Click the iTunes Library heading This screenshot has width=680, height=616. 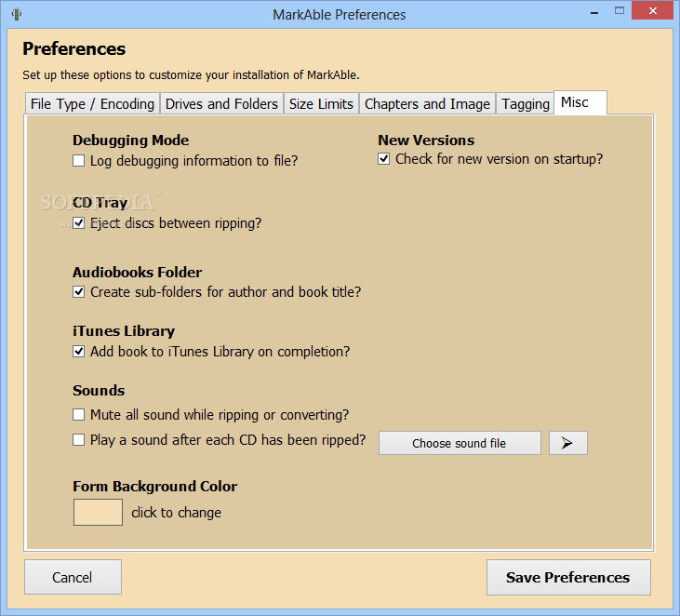tap(124, 331)
